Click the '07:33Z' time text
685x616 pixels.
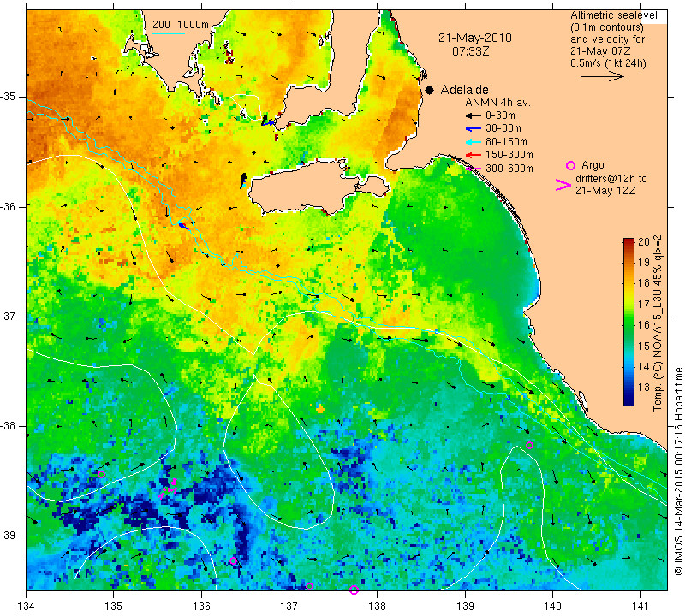tap(470, 51)
